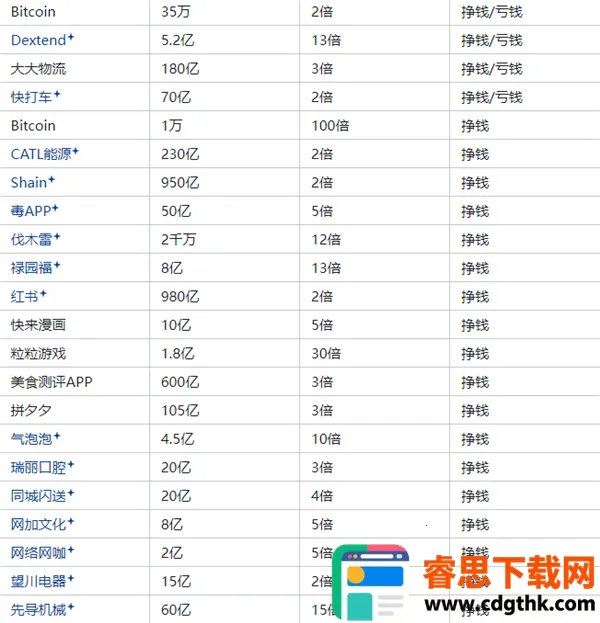This screenshot has height=623, width=600.
Task: Click the 980亿 value cell
Action: 225,296
